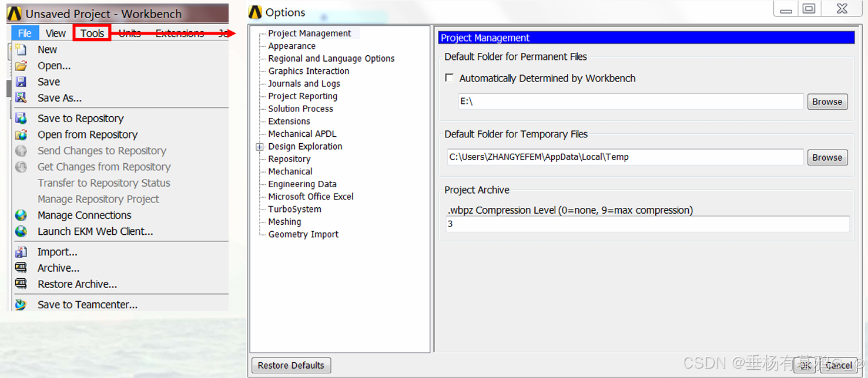Click the Import icon in File menu
868x378 pixels.
pos(21,252)
